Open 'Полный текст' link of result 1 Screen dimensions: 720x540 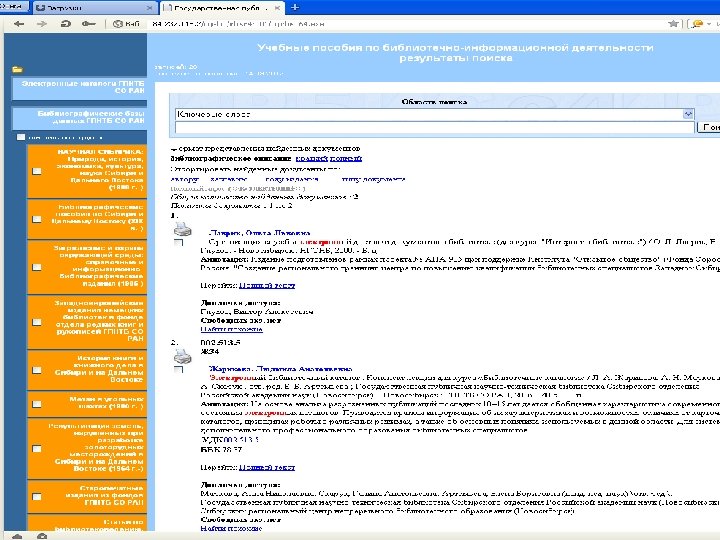click(x=267, y=285)
